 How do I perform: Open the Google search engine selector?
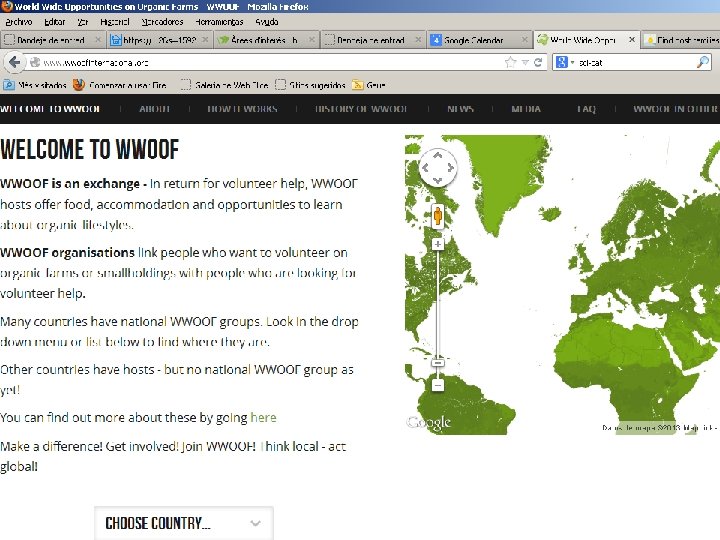(x=564, y=62)
